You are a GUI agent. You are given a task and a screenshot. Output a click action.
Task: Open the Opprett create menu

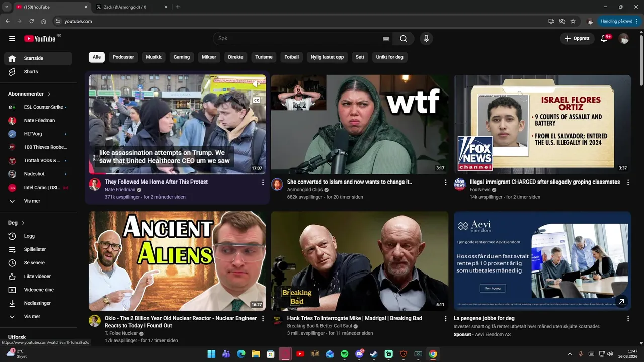577,39
